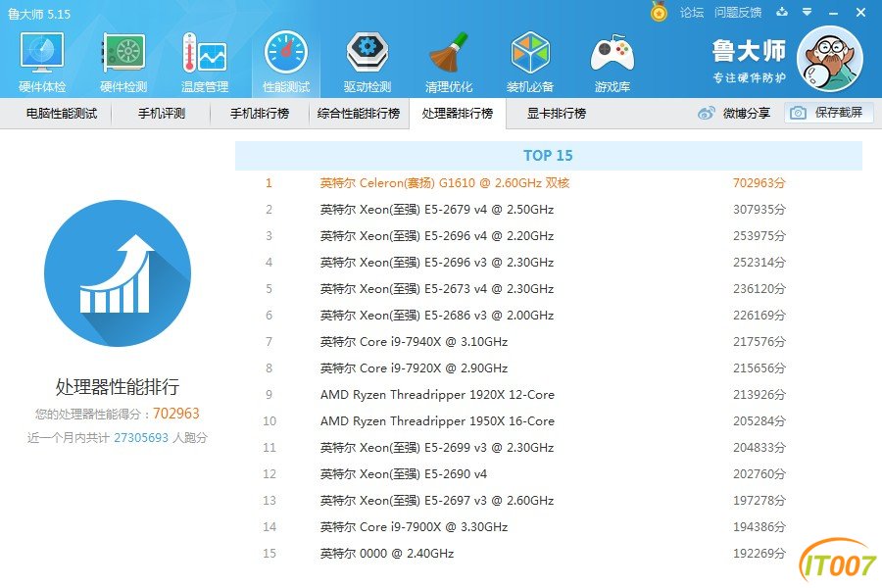Viewport: 882px width, 588px height.
Task: Select the Xeon E5-2699 v3 row
Action: coord(549,447)
